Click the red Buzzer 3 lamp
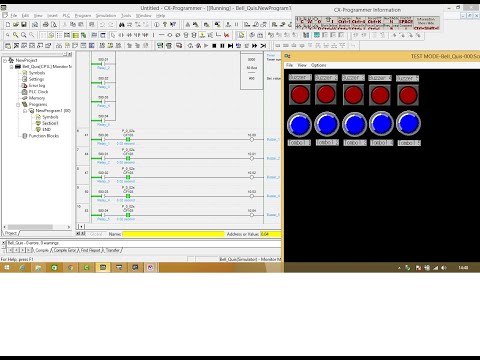The width and height of the screenshot is (480, 360). click(353, 95)
